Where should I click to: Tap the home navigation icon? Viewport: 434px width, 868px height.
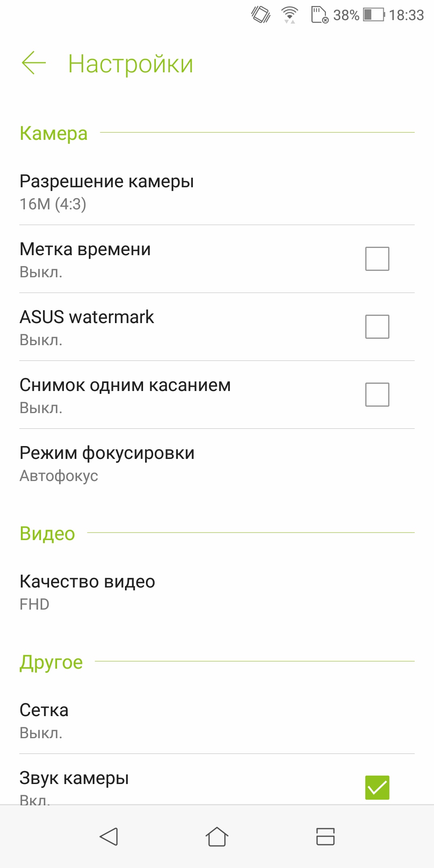tap(217, 837)
